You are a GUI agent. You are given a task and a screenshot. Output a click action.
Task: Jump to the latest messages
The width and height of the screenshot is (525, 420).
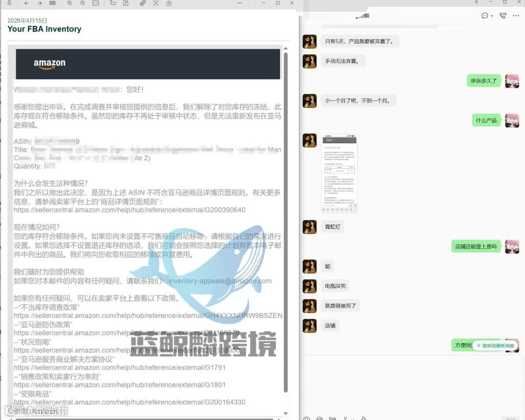click(x=495, y=346)
